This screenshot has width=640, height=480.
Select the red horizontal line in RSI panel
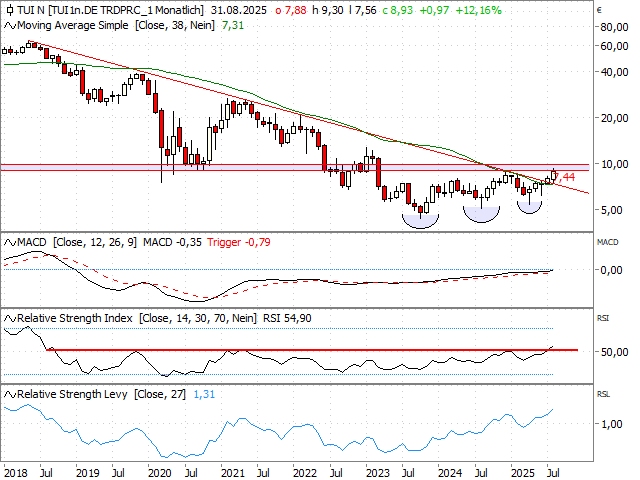click(x=312, y=350)
